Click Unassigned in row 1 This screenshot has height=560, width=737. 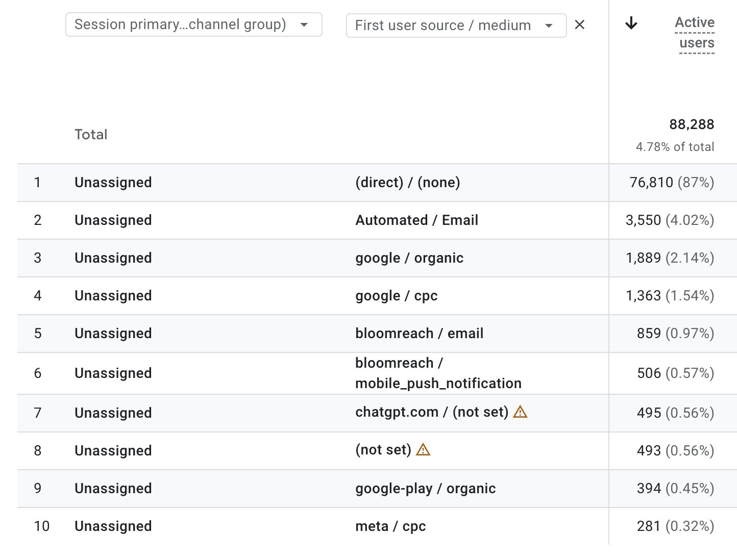point(113,183)
